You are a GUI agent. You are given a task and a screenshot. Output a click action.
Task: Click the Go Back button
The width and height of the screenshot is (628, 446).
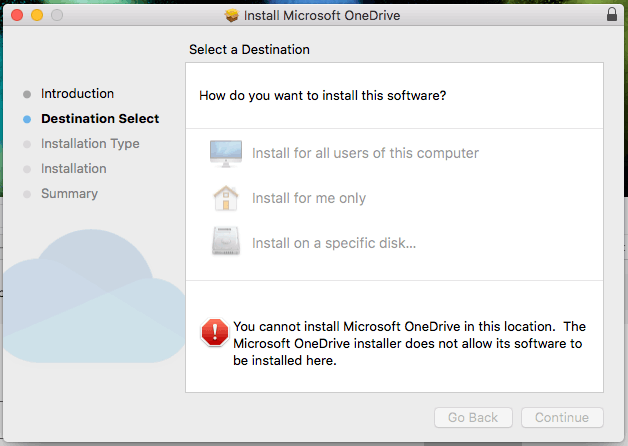(x=473, y=418)
